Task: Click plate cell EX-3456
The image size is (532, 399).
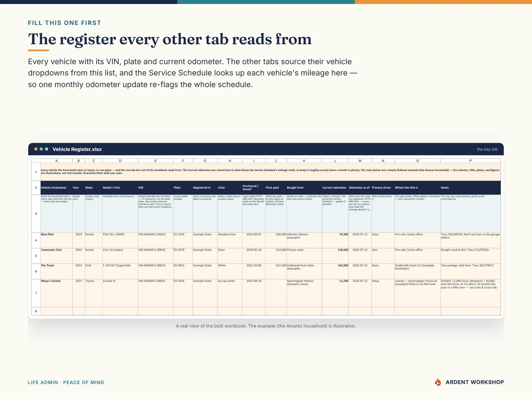Action: click(x=183, y=293)
